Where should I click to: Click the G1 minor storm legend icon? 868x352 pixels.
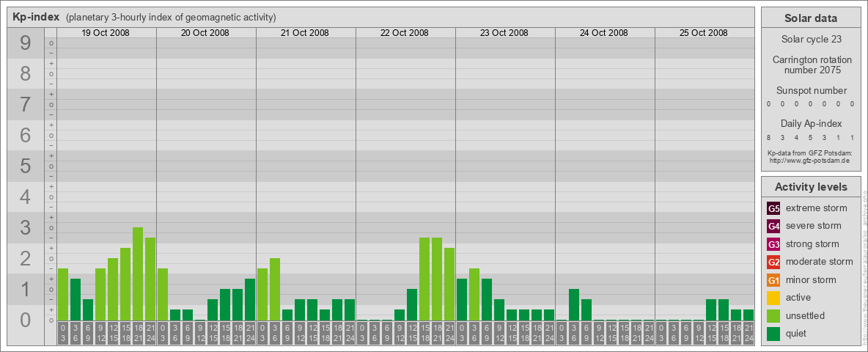point(773,280)
